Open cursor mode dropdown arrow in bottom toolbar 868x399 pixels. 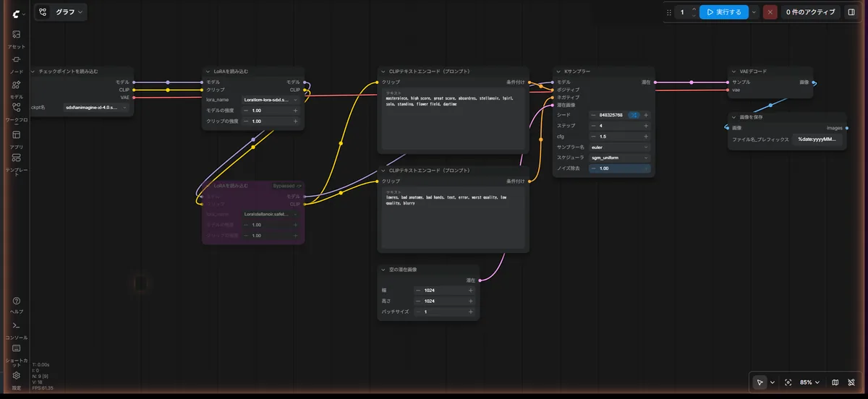[773, 382]
